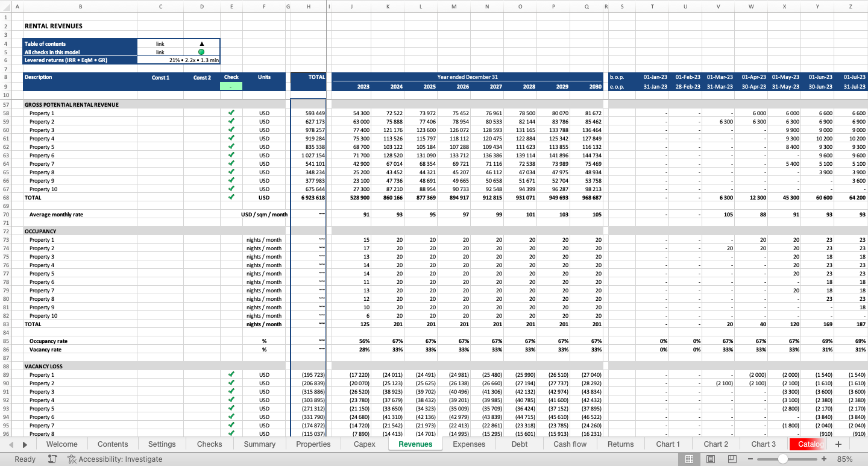Screen dimensions: 868x466
Task: Select row 68 header
Action: point(5,197)
